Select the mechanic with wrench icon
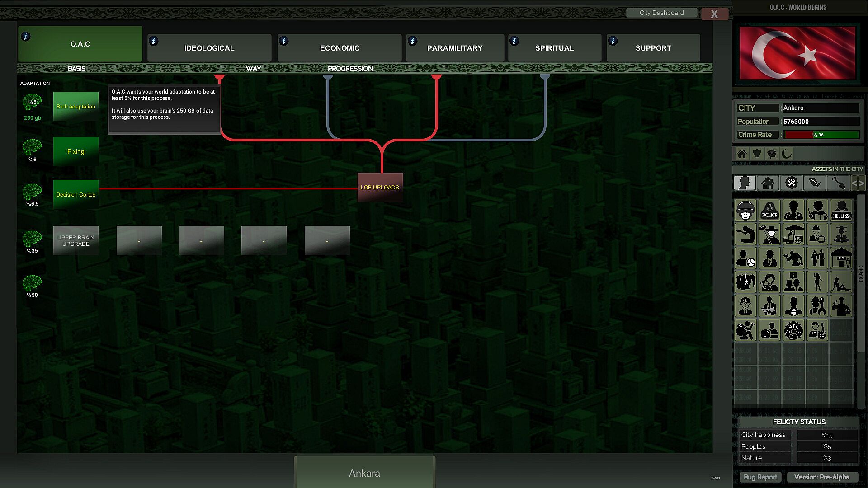Screen dimensions: 868x488 tap(817, 306)
